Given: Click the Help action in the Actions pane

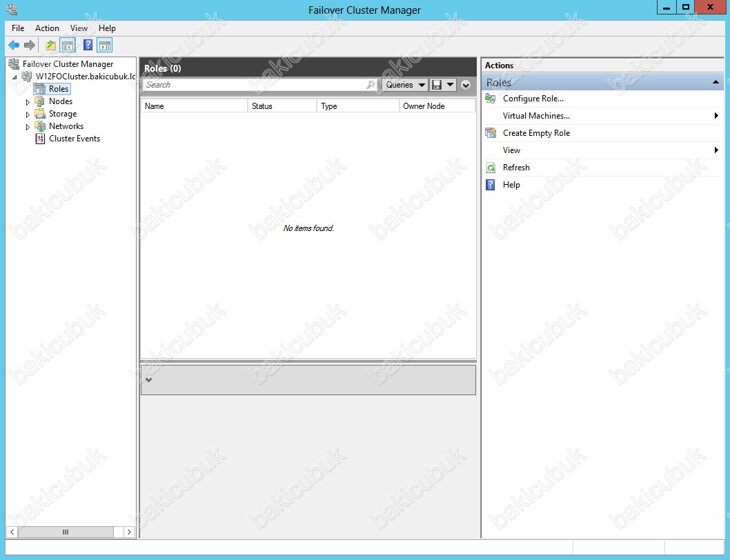Looking at the screenshot, I should pyautogui.click(x=511, y=185).
